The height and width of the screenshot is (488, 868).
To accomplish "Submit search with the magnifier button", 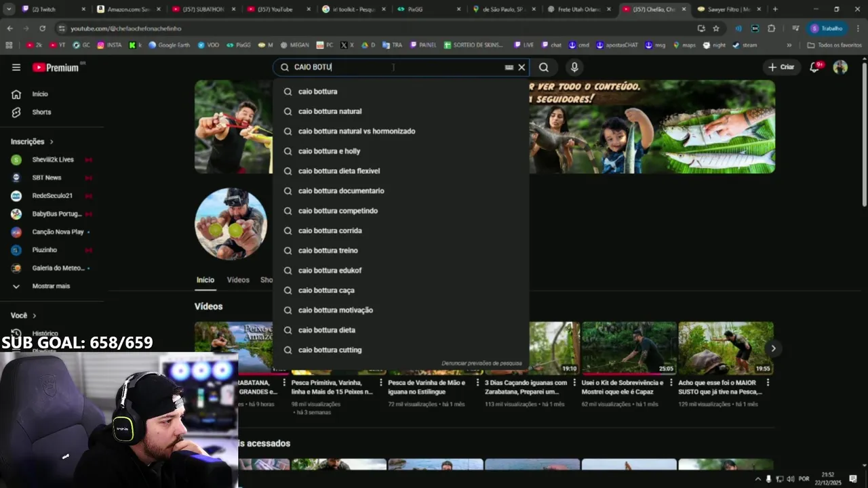I will click(x=544, y=67).
